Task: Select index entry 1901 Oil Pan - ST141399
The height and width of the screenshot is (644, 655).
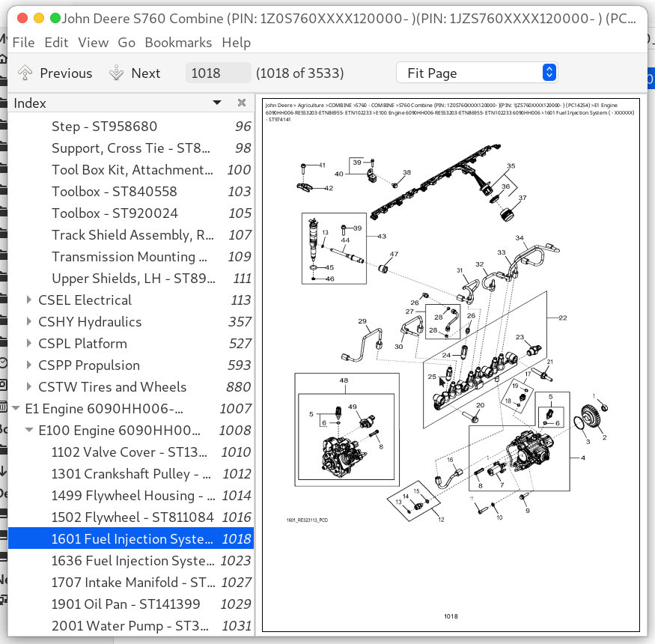Action: 131,604
